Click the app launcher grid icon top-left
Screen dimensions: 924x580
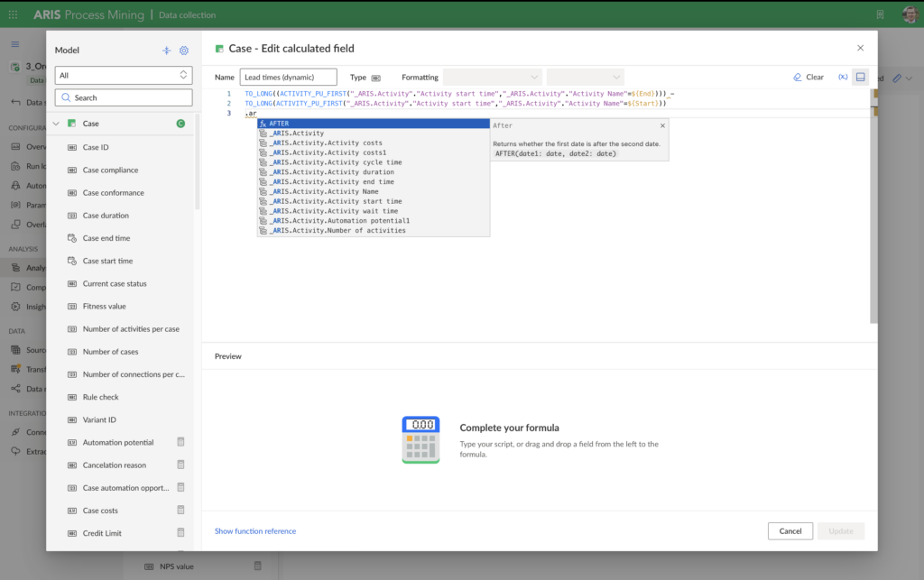[x=13, y=13]
